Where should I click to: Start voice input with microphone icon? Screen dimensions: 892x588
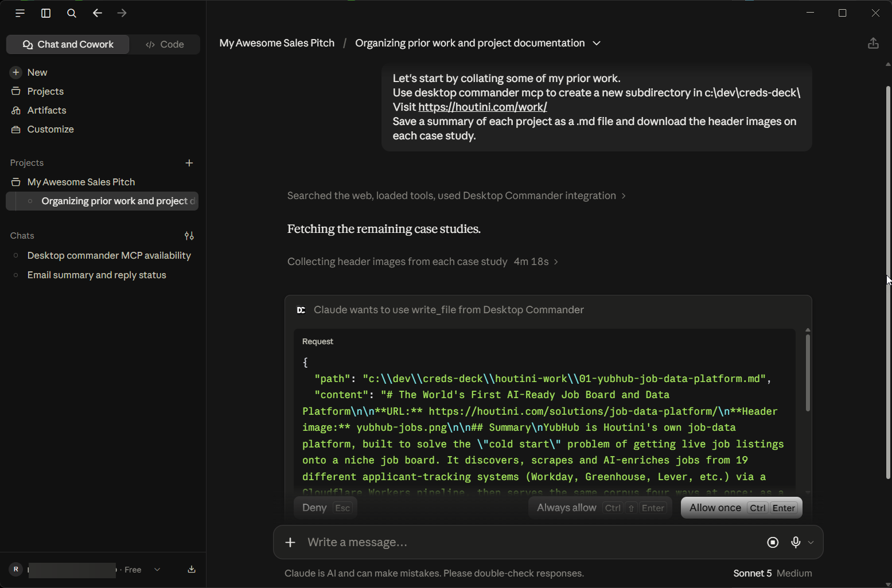pos(796,542)
